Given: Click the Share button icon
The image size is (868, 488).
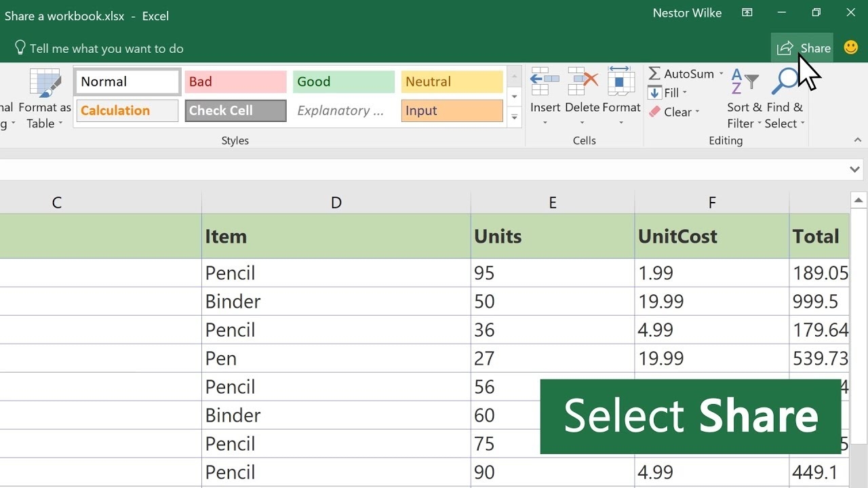Looking at the screenshot, I should pyautogui.click(x=785, y=48).
